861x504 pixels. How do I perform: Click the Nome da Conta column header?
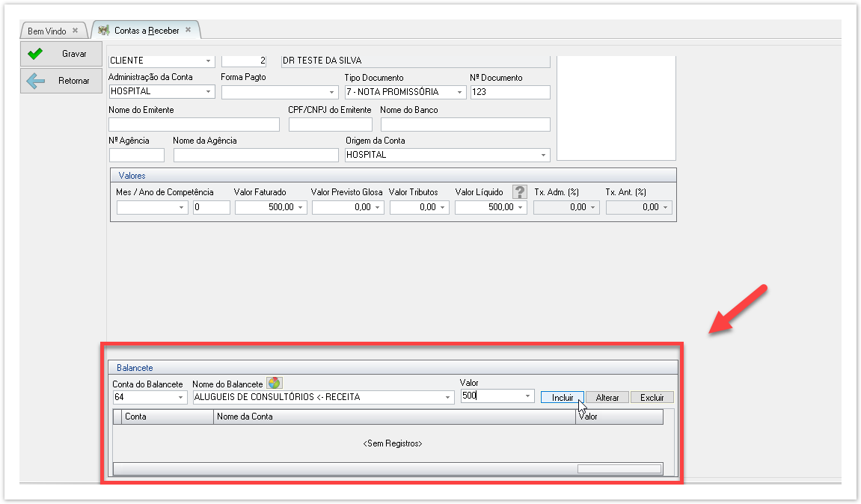[394, 417]
